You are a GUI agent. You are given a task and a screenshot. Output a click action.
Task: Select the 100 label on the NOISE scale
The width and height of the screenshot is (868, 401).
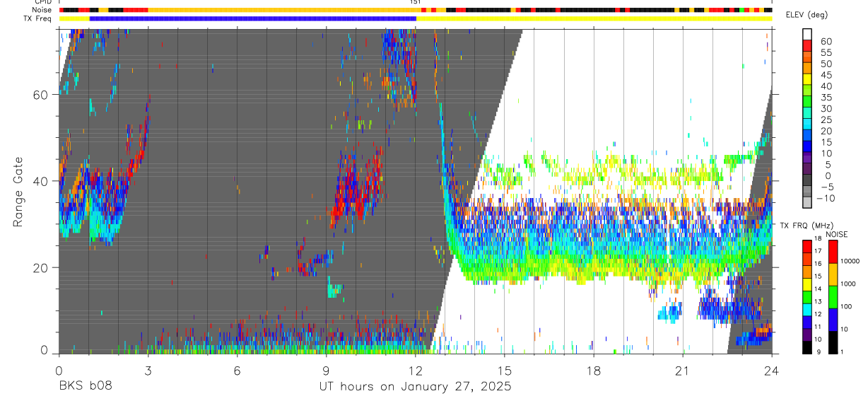tap(845, 306)
